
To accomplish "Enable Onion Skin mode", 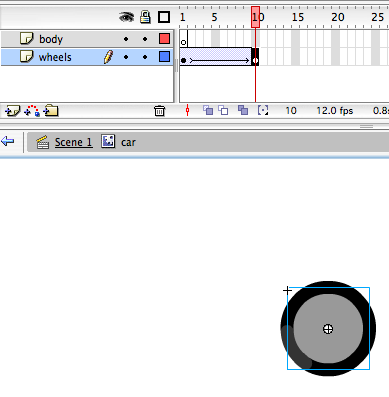I will pyautogui.click(x=208, y=110).
